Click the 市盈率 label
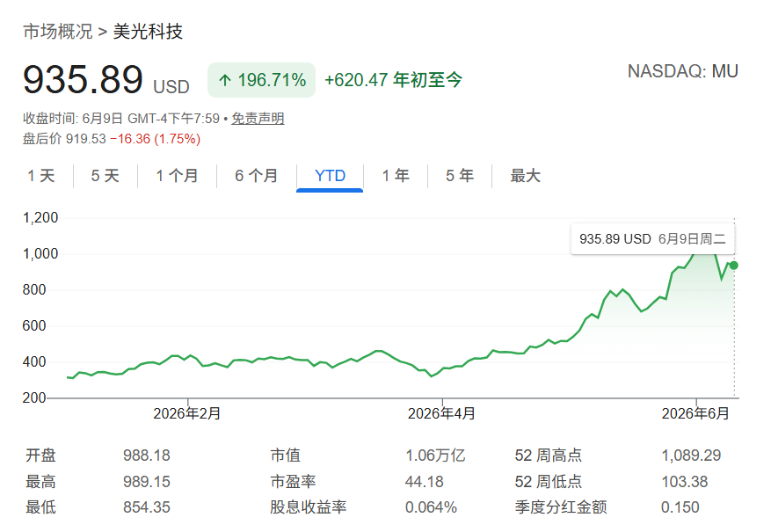The height and width of the screenshot is (532, 771). coord(293,481)
